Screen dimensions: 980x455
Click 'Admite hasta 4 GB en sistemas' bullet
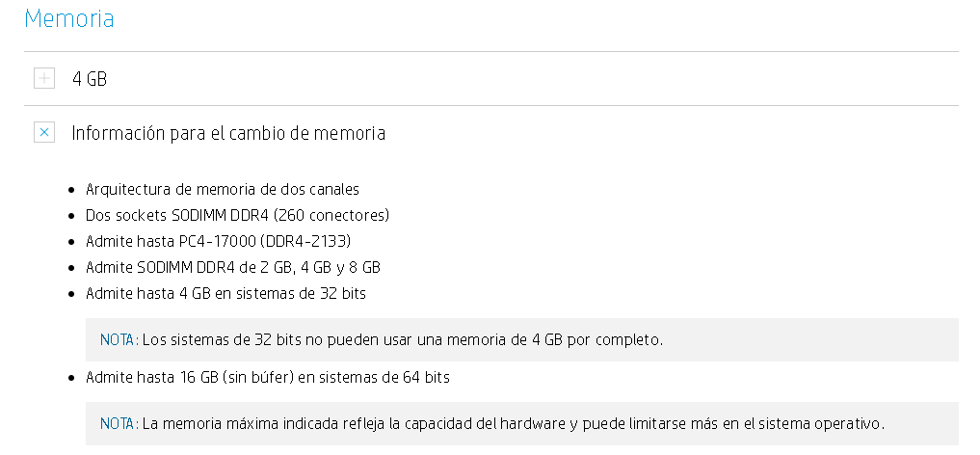(225, 294)
